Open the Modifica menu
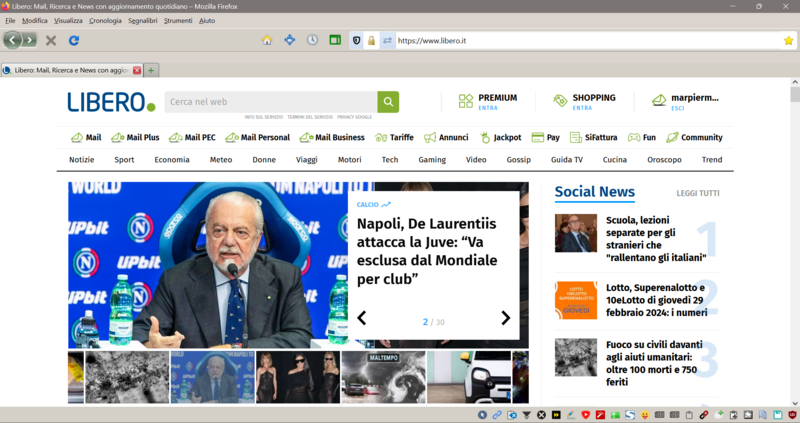This screenshot has height=423, width=800. point(35,20)
